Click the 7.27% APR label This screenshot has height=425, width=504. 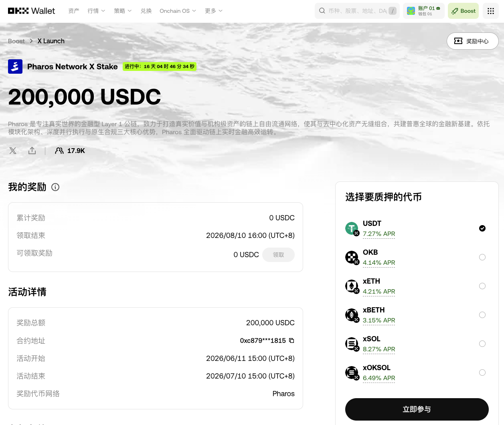(x=379, y=234)
